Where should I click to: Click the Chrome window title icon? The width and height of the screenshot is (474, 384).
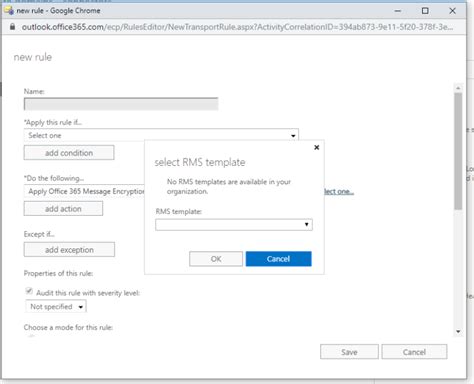[x=9, y=10]
